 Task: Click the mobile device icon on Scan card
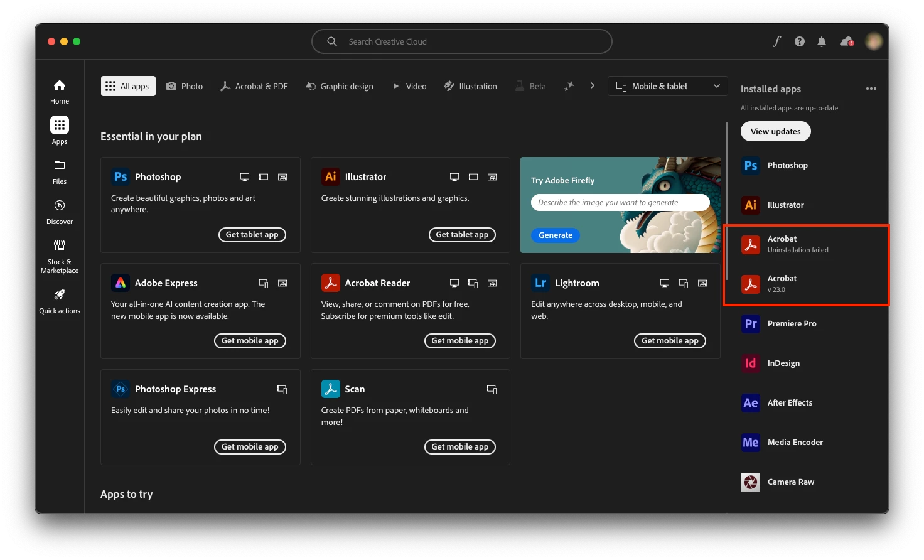tap(492, 389)
